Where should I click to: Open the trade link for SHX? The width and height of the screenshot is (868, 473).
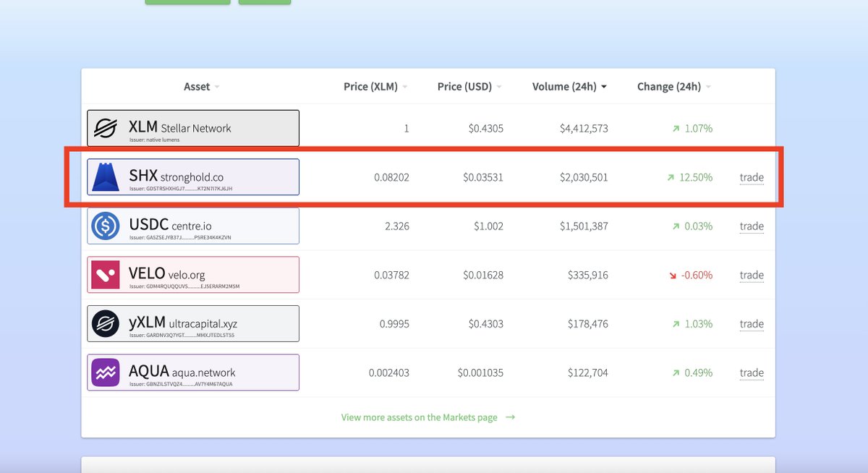click(x=752, y=177)
